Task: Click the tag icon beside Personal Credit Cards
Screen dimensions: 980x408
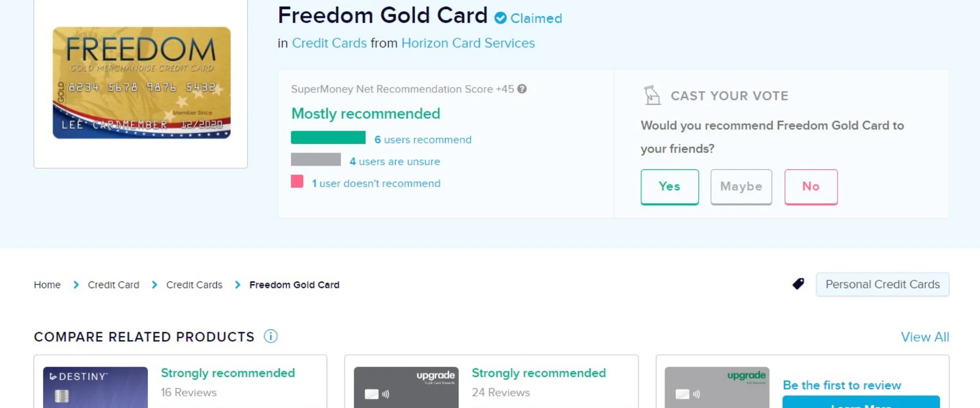Action: (798, 284)
